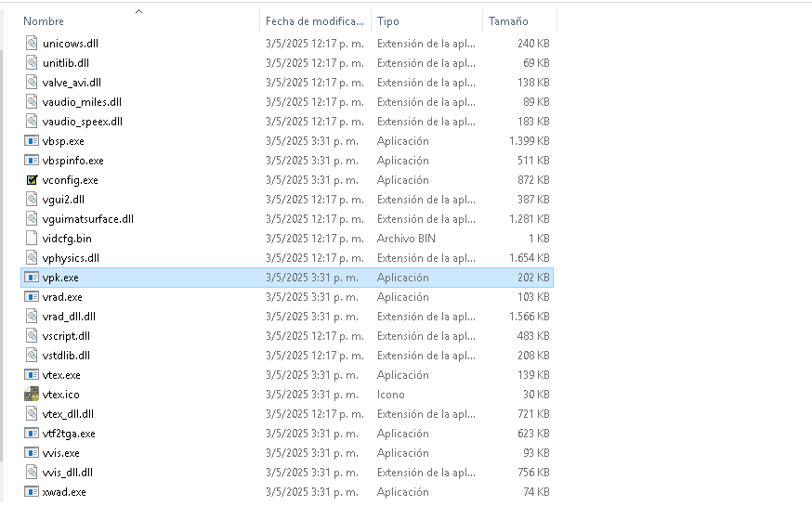The image size is (812, 506).
Task: Click the vidcfg.bin file icon
Action: 33,239
